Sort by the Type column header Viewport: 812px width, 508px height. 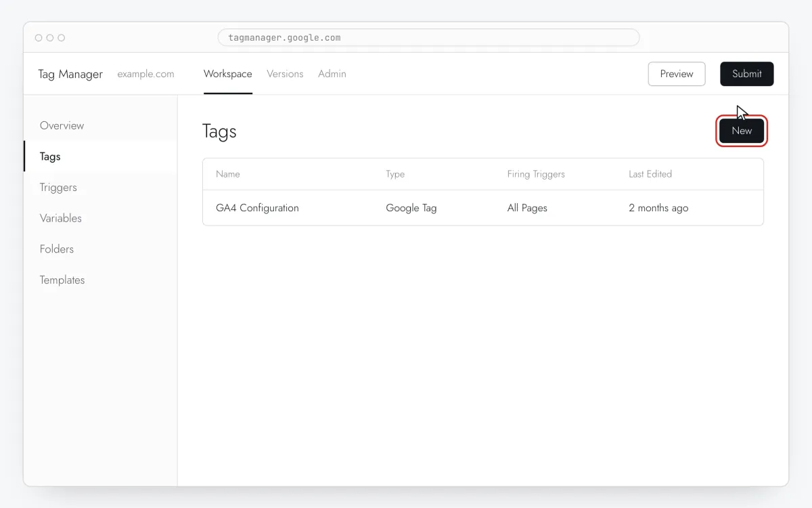(x=395, y=174)
